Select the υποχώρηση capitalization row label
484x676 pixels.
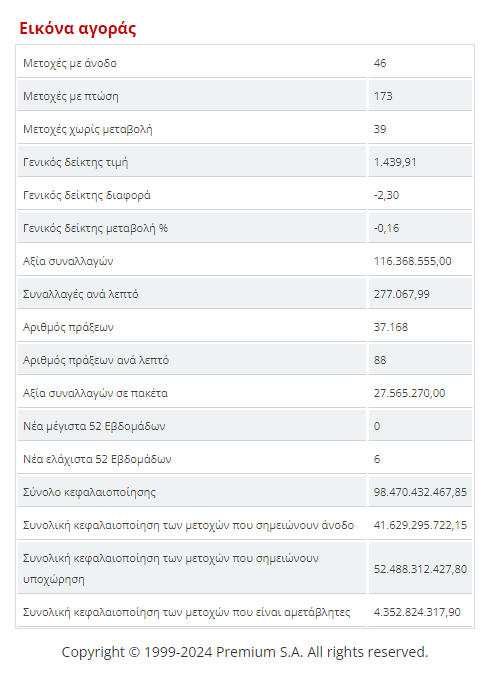[171, 569]
